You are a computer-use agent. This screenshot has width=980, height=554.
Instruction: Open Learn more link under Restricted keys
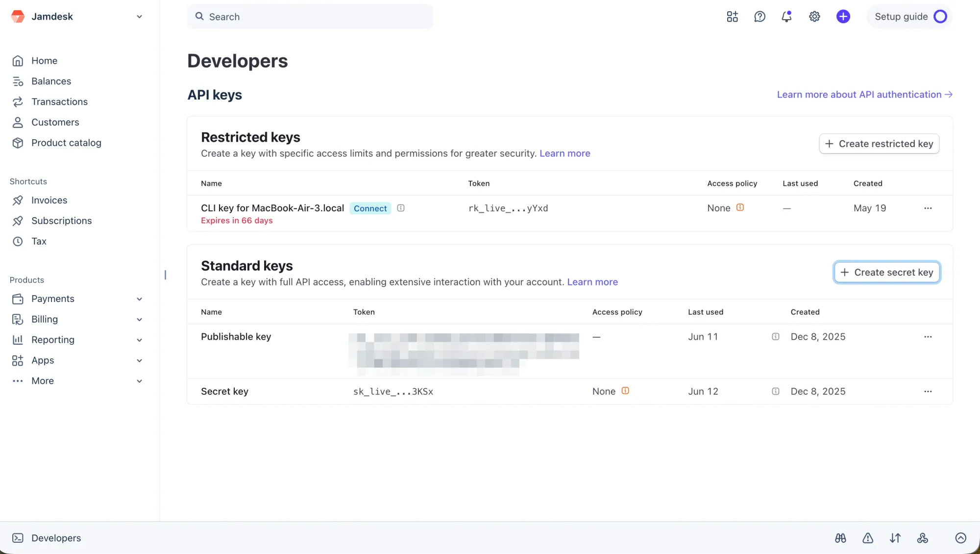(x=564, y=153)
